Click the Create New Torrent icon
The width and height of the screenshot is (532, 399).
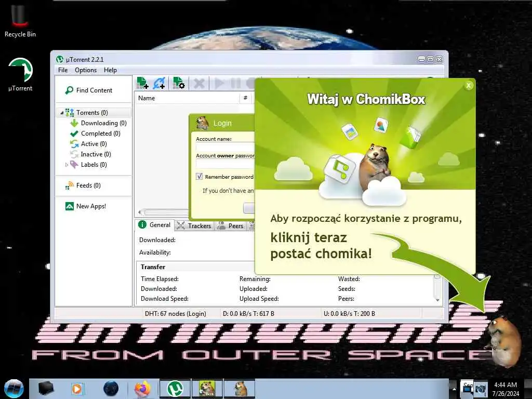179,83
